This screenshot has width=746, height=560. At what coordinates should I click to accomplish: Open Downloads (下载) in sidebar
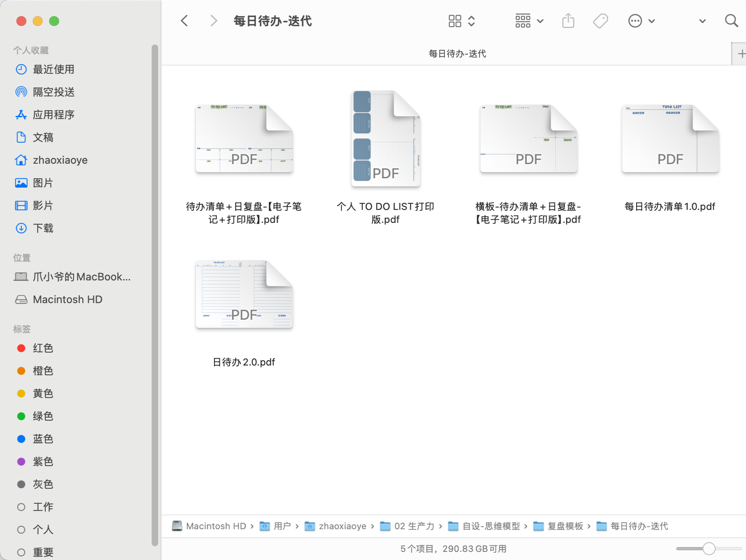point(43,228)
